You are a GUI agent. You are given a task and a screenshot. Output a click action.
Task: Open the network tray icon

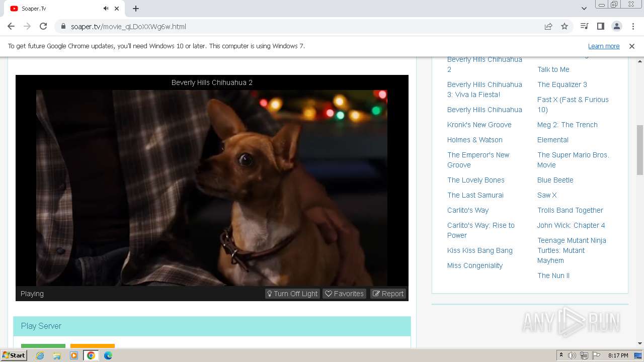pyautogui.click(x=584, y=355)
